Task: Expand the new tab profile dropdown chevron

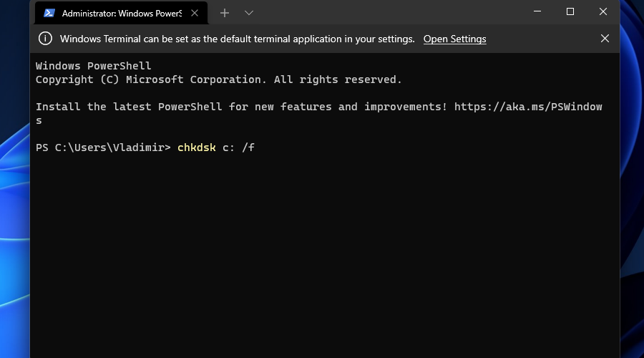Action: (x=249, y=13)
